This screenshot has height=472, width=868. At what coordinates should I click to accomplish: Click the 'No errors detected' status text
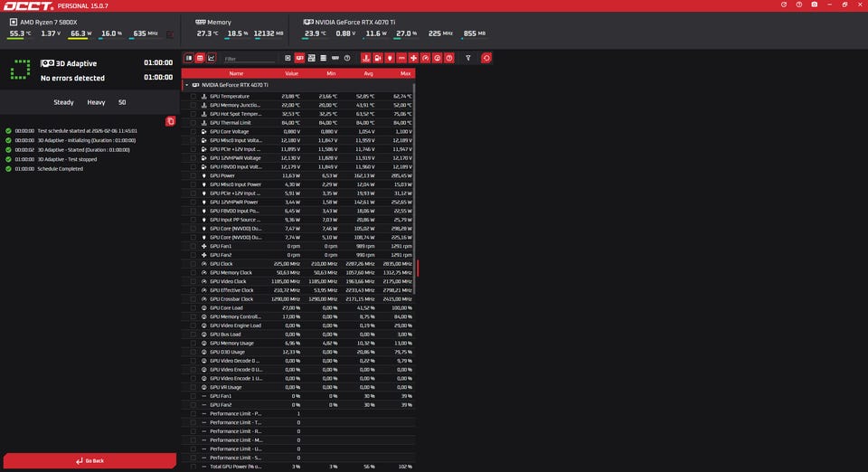[x=72, y=78]
